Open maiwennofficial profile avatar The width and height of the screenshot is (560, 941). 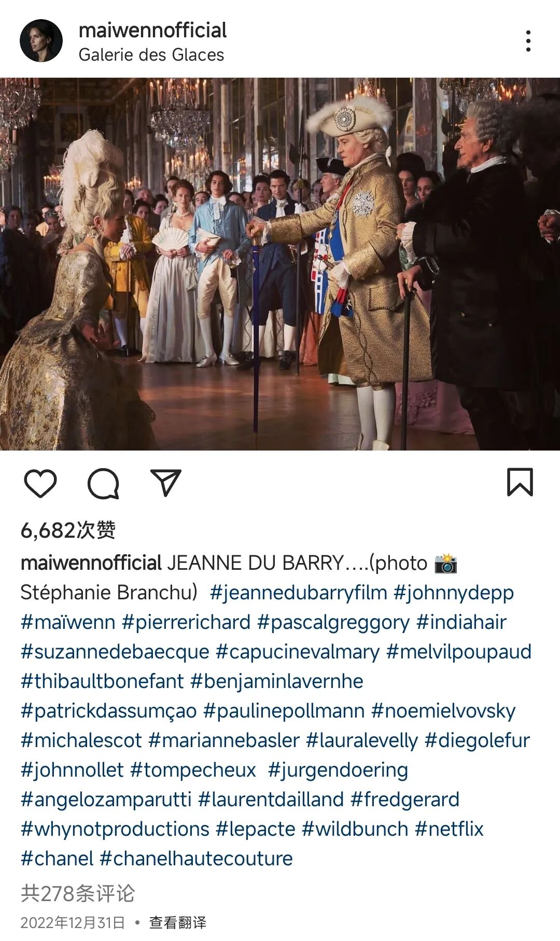pyautogui.click(x=41, y=41)
